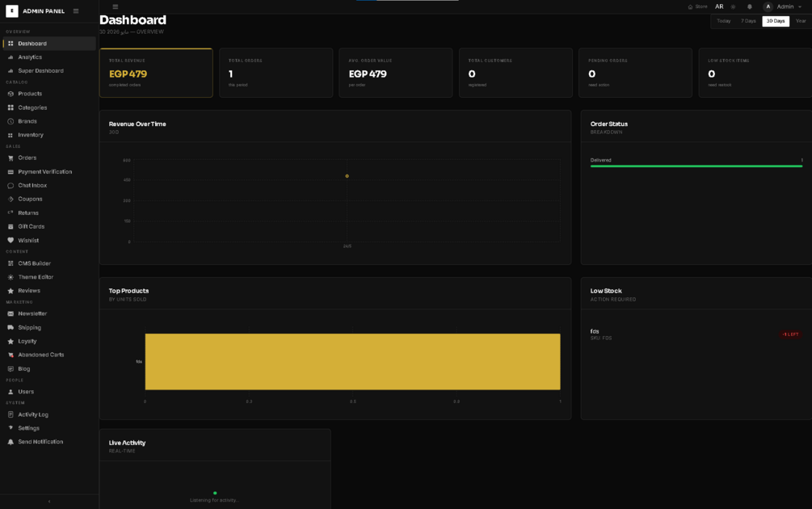Open Abandoned Carts icon
This screenshot has width=812, height=509.
tap(11, 355)
